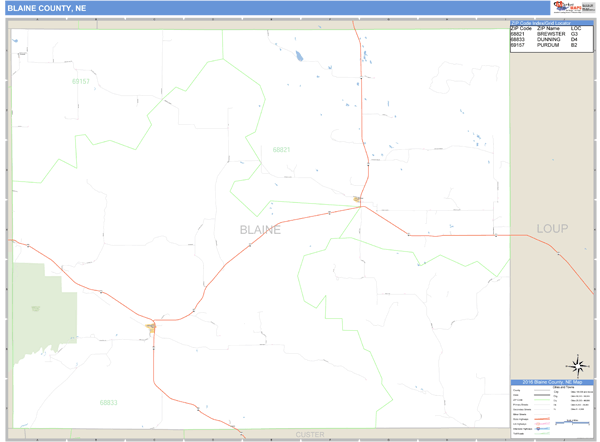Click the Dunning town marker
This screenshot has height=442, width=600.
[x=152, y=326]
